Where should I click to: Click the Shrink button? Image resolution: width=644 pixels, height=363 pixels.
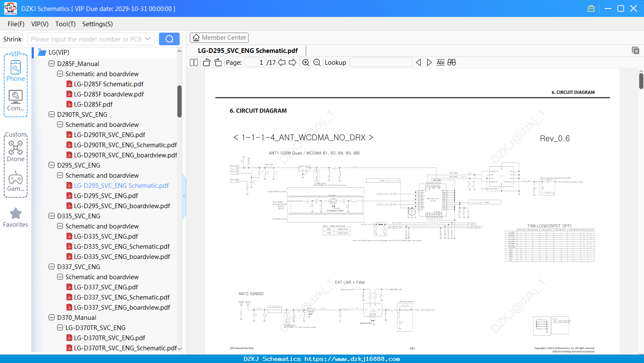13,39
